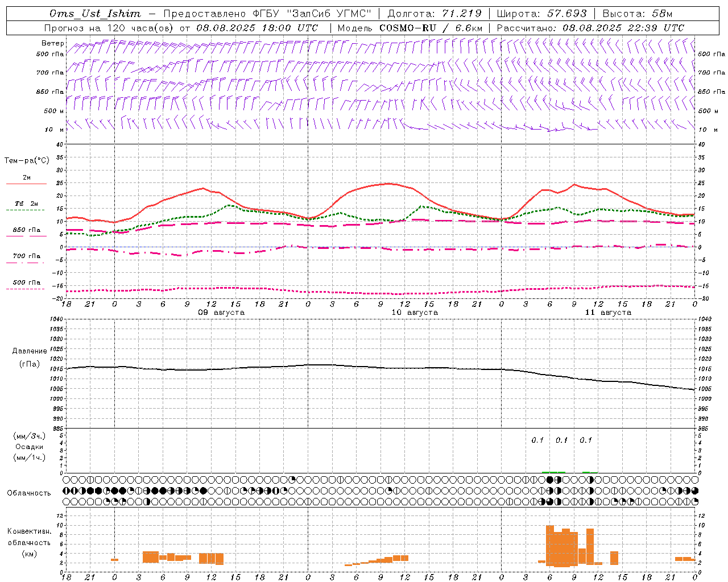The width and height of the screenshot is (728, 582).
Task: Click the 'Осадки' precipitation label
Action: click(x=30, y=447)
